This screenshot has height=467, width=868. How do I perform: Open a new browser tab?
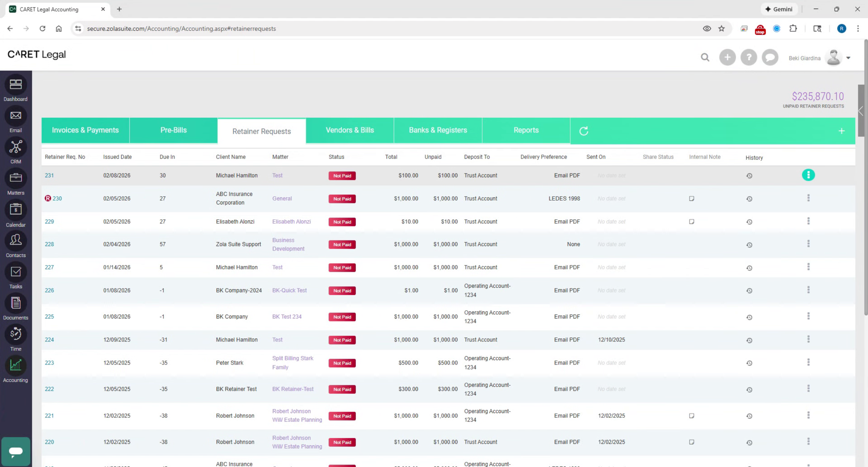119,9
